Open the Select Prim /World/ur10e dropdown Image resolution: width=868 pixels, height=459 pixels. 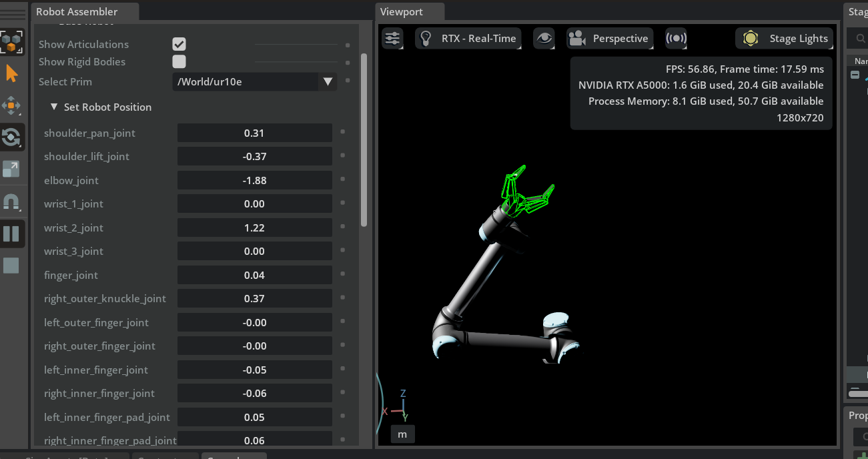[254, 82]
